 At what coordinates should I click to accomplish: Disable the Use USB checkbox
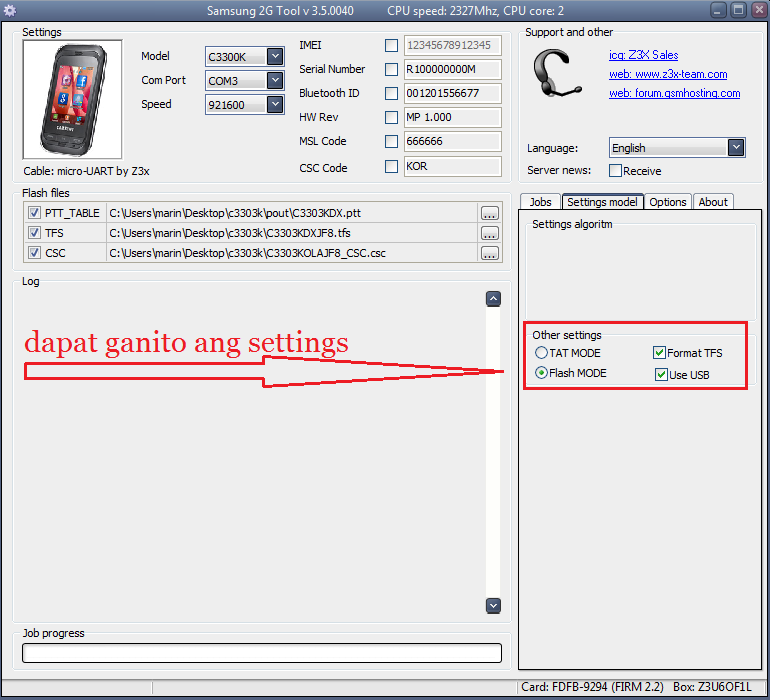pos(662,375)
